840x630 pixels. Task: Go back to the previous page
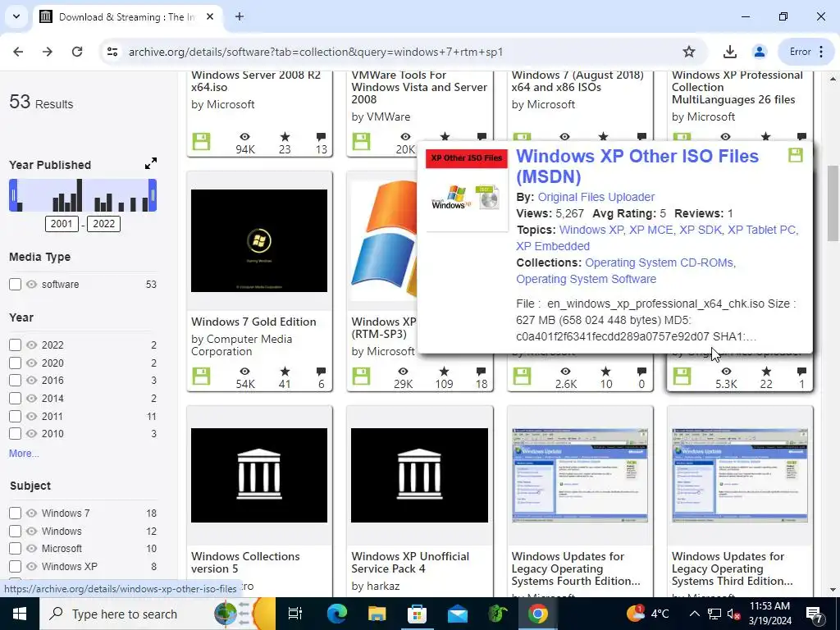[18, 52]
